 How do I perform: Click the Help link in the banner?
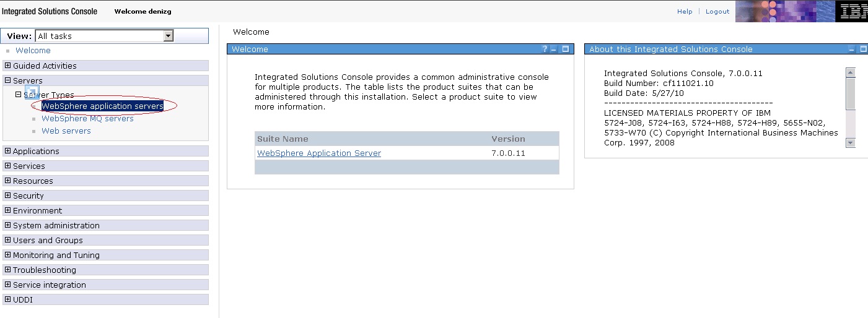click(685, 12)
